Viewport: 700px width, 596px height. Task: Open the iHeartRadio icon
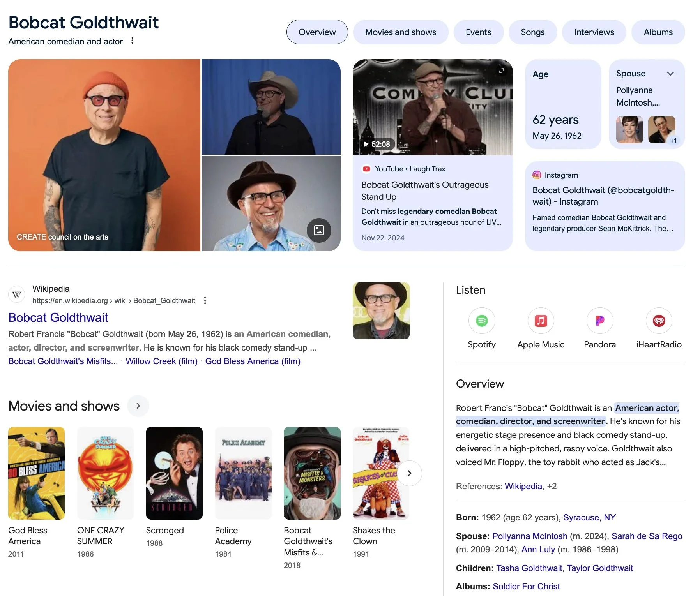[x=659, y=321]
